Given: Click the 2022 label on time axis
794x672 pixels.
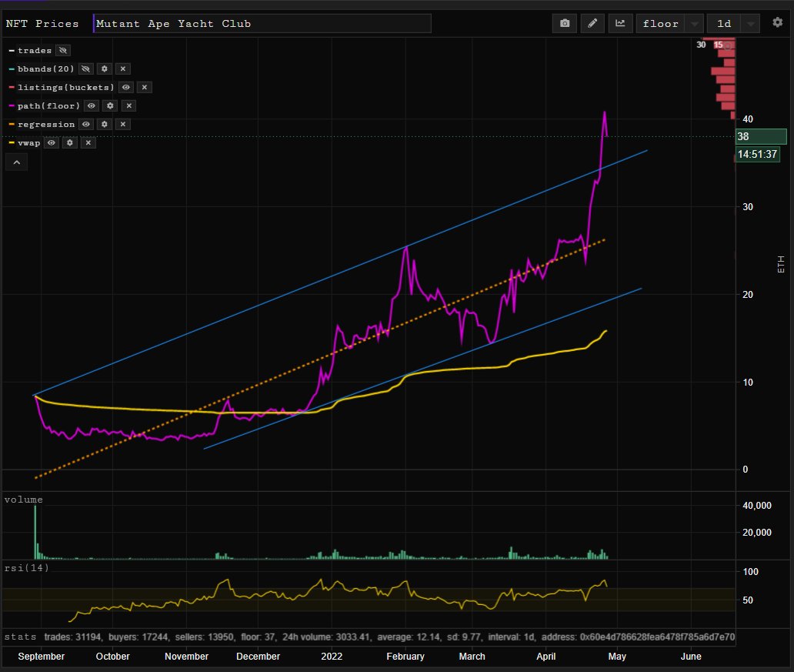Looking at the screenshot, I should click(332, 657).
